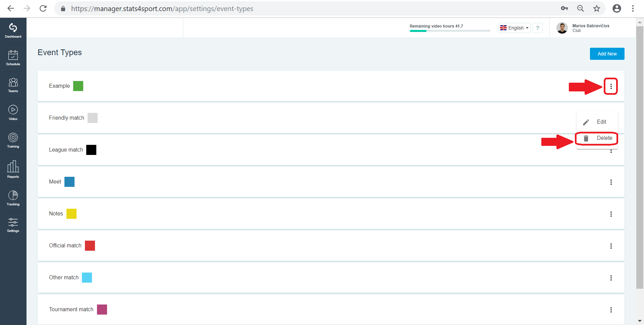Click the browser back arrow

11,8
